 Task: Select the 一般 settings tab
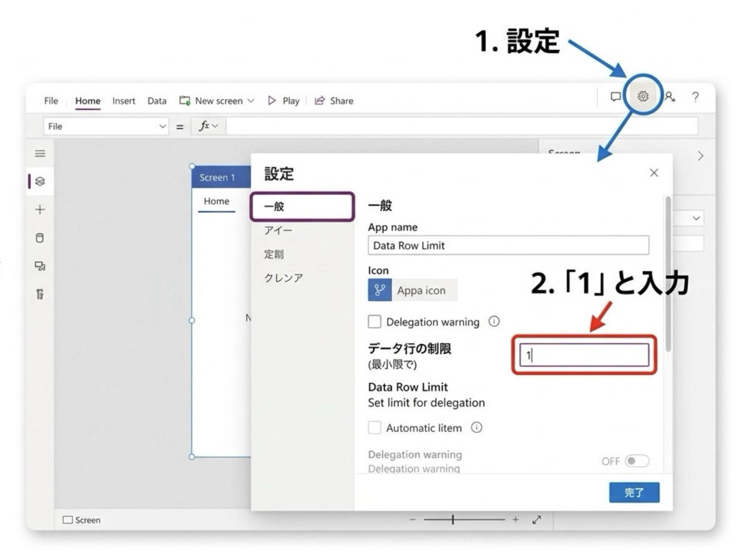point(303,207)
